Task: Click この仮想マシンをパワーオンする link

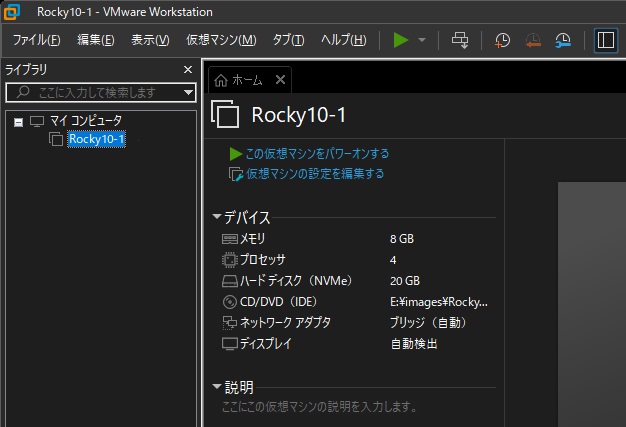Action: (x=317, y=154)
